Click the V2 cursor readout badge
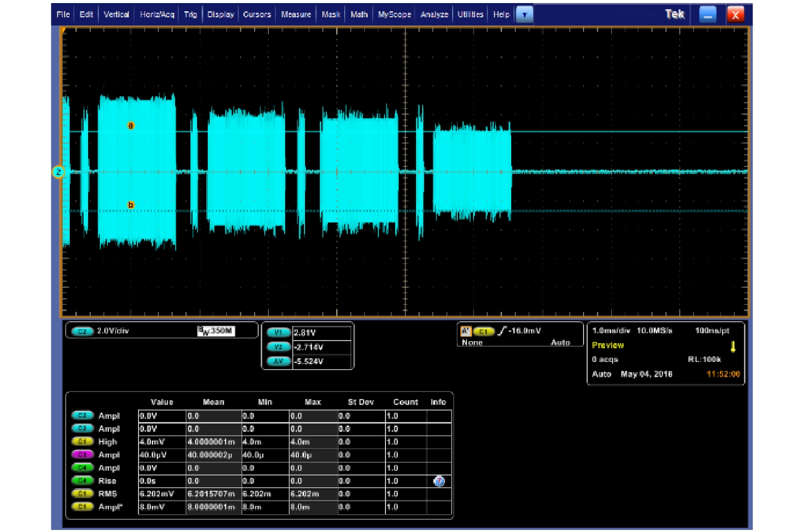 (279, 347)
